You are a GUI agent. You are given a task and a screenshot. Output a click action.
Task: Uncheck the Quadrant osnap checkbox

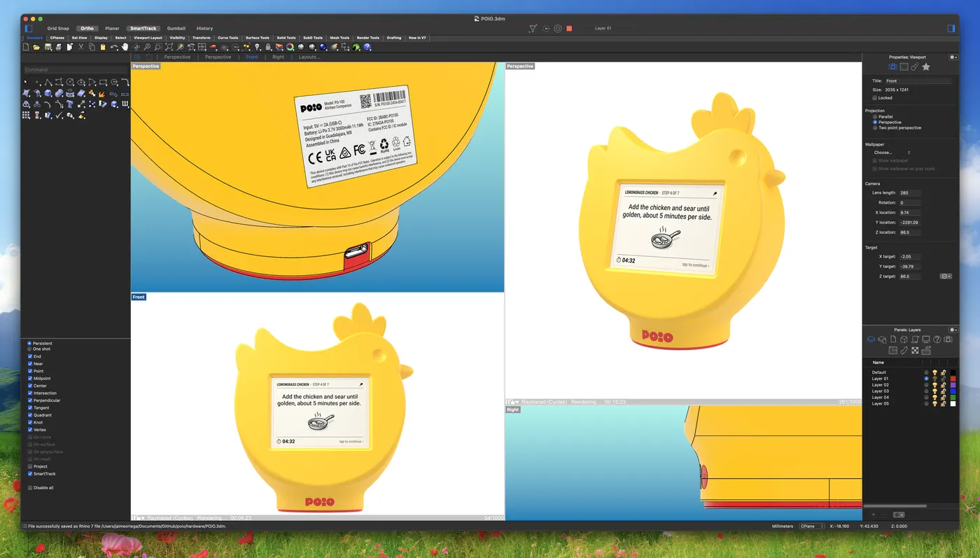pyautogui.click(x=30, y=415)
